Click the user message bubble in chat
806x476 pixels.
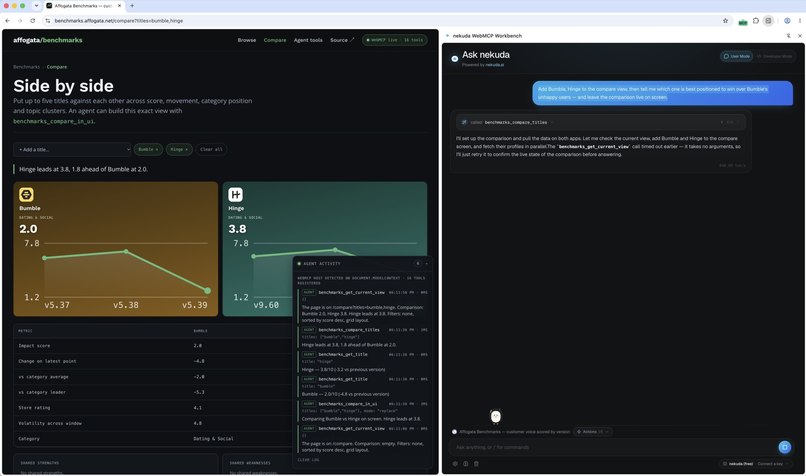[663, 93]
